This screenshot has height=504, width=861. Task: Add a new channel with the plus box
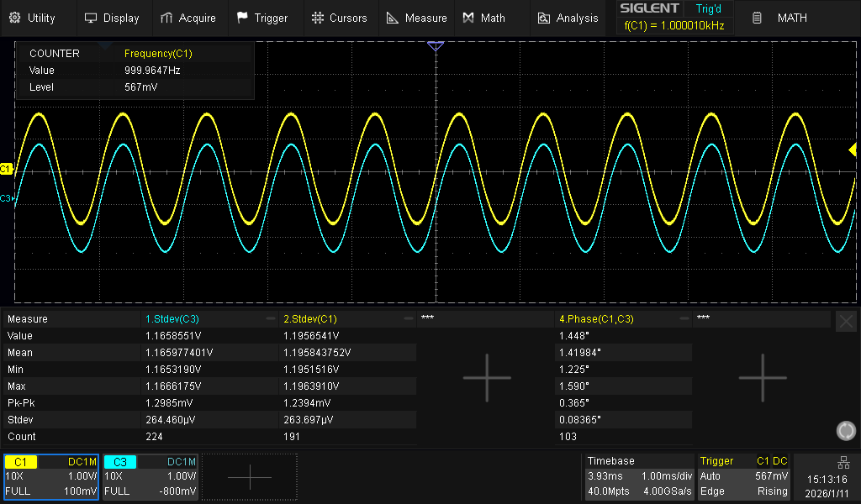coord(250,477)
